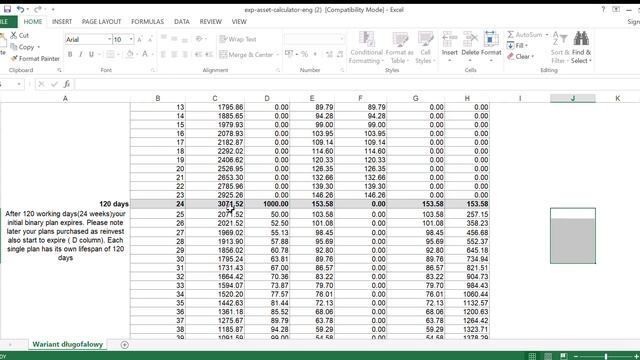Expand the Name Box dropdown
640x360 pixels.
[19, 84]
